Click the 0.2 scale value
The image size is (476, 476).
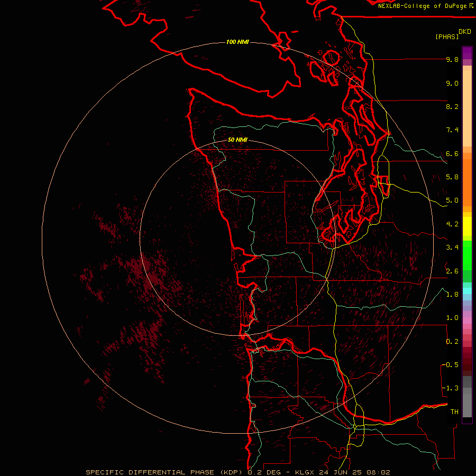[452, 342]
